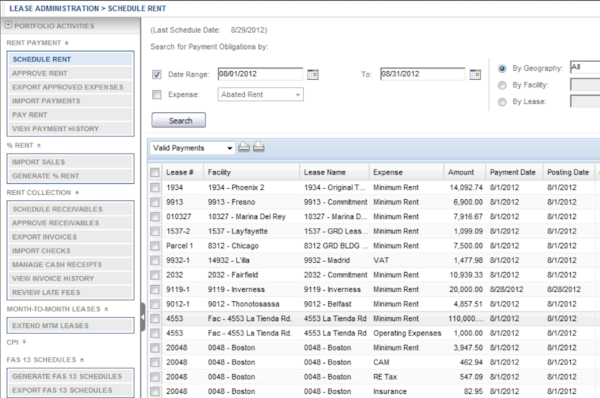Viewport: 600px width, 398px height.
Task: Click amount 110,000 in lease 4553 row
Action: click(x=466, y=318)
